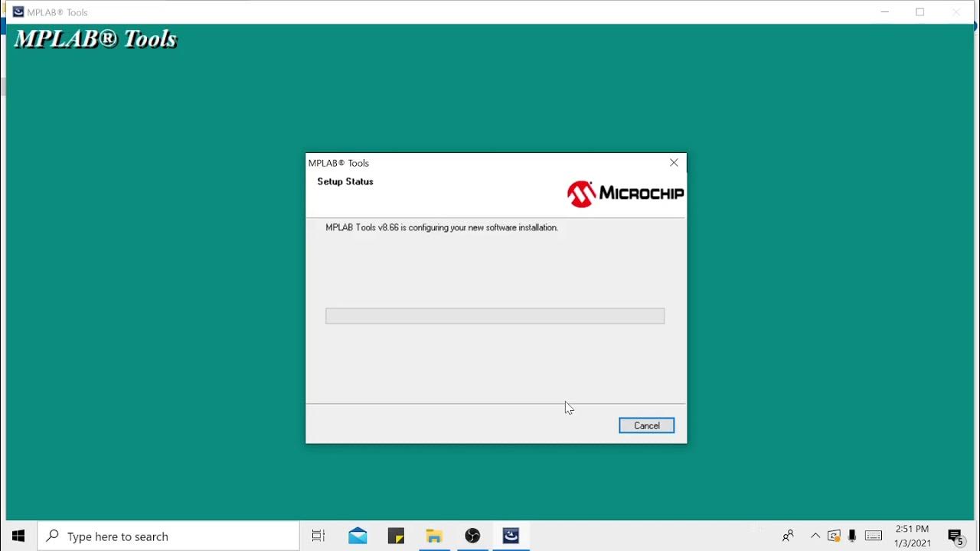This screenshot has width=980, height=551.
Task: Close the Setup Status dialog with X
Action: pyautogui.click(x=674, y=163)
